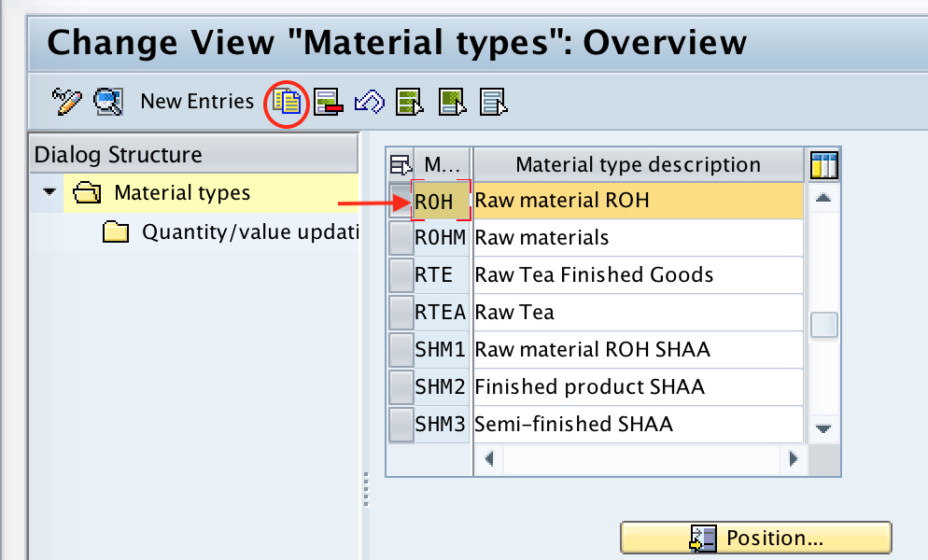
Task: Click the Material type description header
Action: 638,164
